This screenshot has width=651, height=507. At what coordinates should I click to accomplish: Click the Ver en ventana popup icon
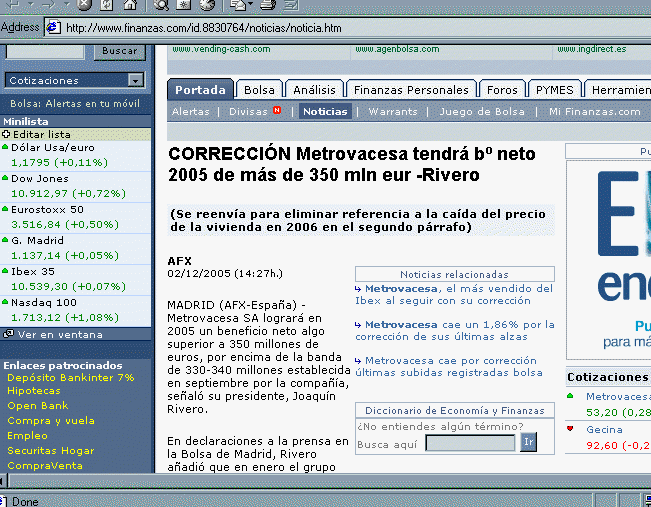9,334
